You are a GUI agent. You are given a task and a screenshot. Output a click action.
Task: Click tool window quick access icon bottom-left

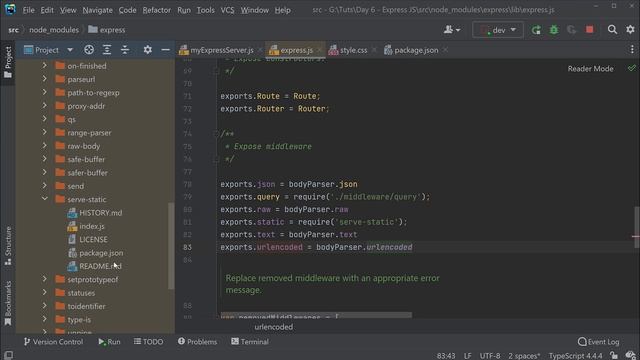pyautogui.click(x=8, y=355)
